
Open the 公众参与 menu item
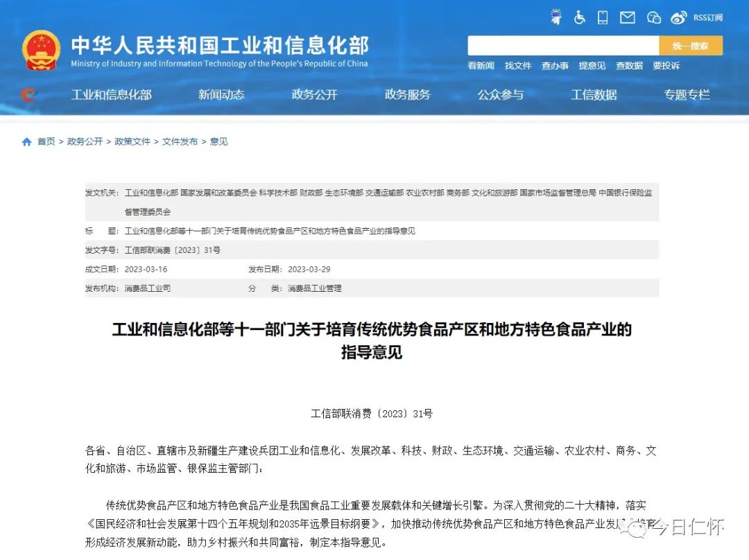(x=501, y=94)
